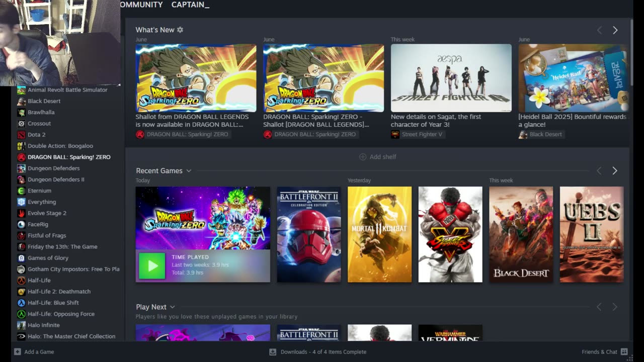Click the Dota 2 icon
The height and width of the screenshot is (362, 644).
click(x=21, y=135)
